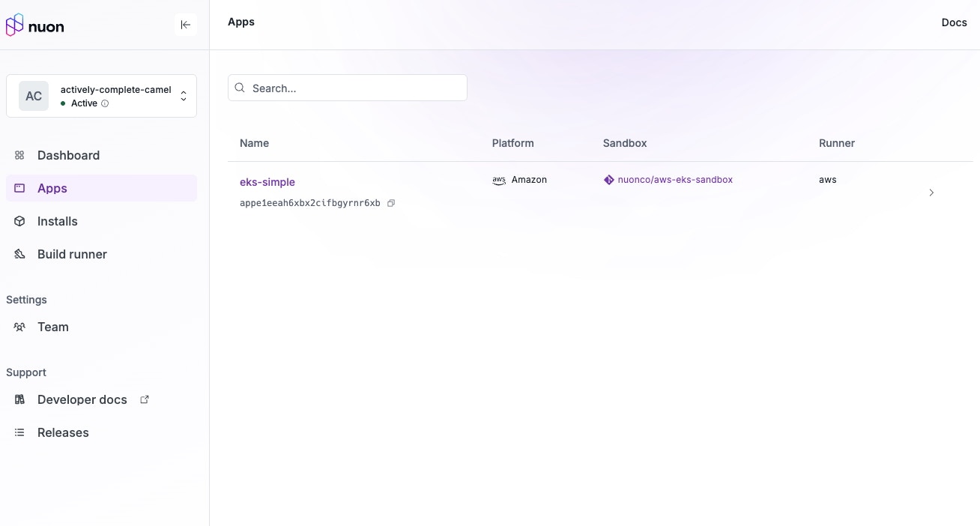Click the Installs cube icon

point(20,221)
